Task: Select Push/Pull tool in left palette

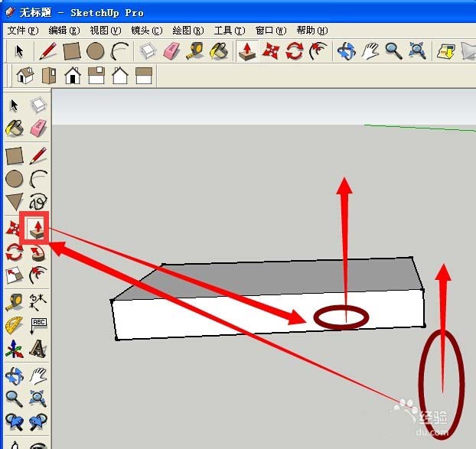Action: point(35,229)
